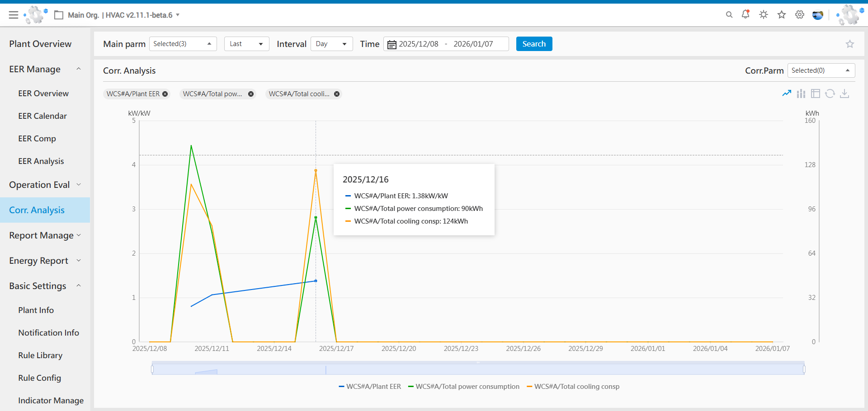Open notifications bell in top bar
This screenshot has height=411, width=868.
[x=745, y=15]
